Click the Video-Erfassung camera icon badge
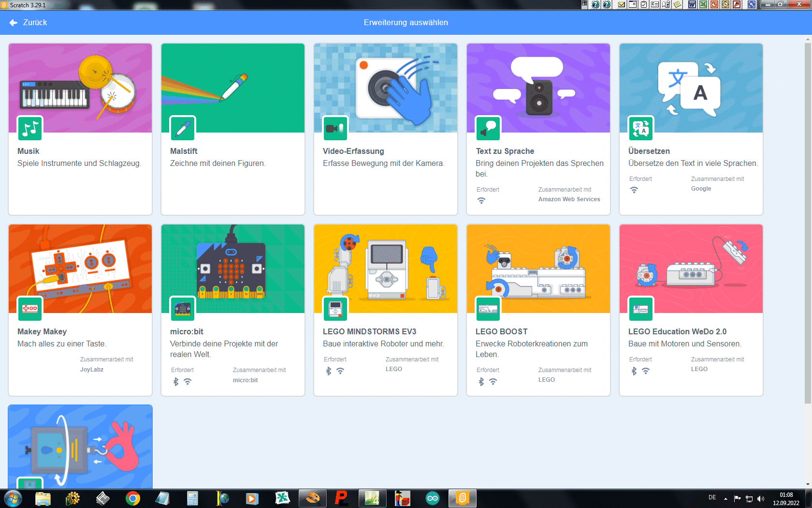Image resolution: width=812 pixels, height=508 pixels. click(335, 128)
